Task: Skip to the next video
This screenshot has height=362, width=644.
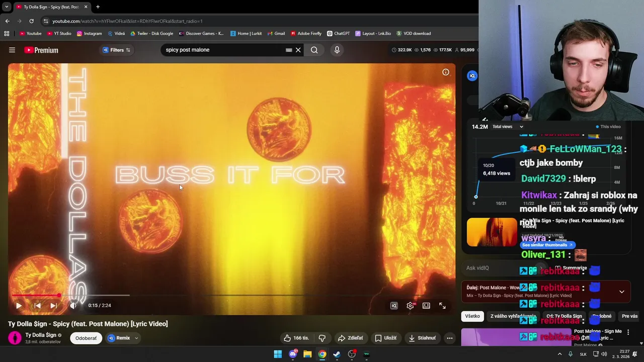Action: coord(53,305)
